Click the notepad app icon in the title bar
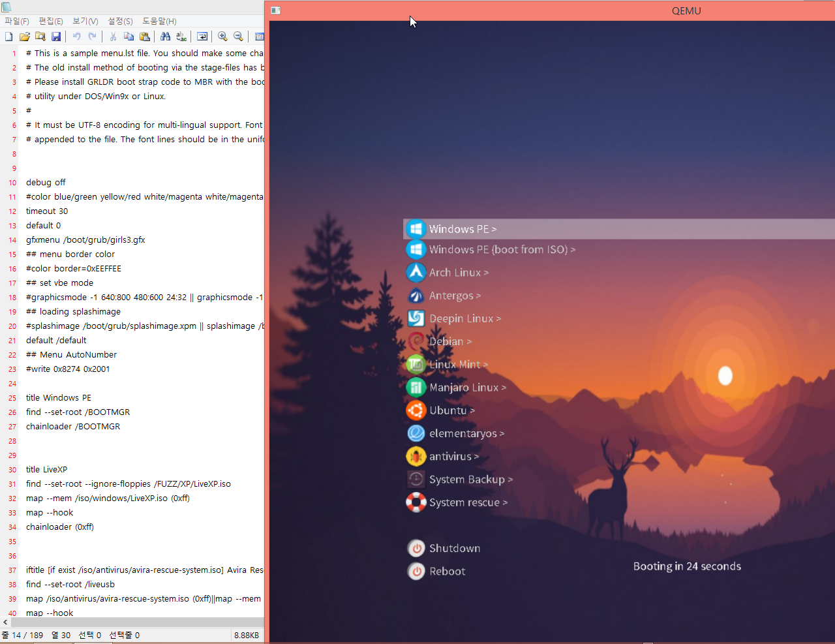Viewport: 835px width, 644px height. (7, 7)
